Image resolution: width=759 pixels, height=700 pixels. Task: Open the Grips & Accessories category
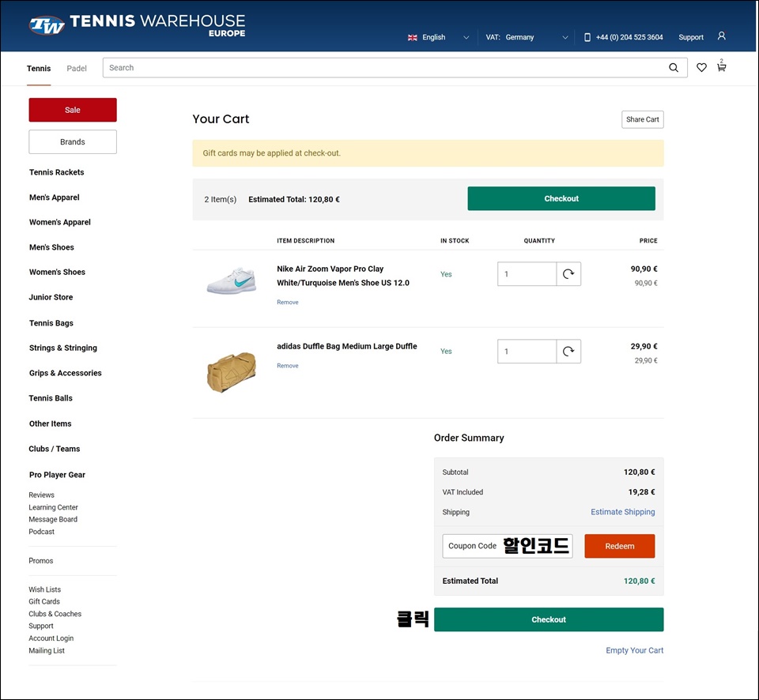(66, 373)
